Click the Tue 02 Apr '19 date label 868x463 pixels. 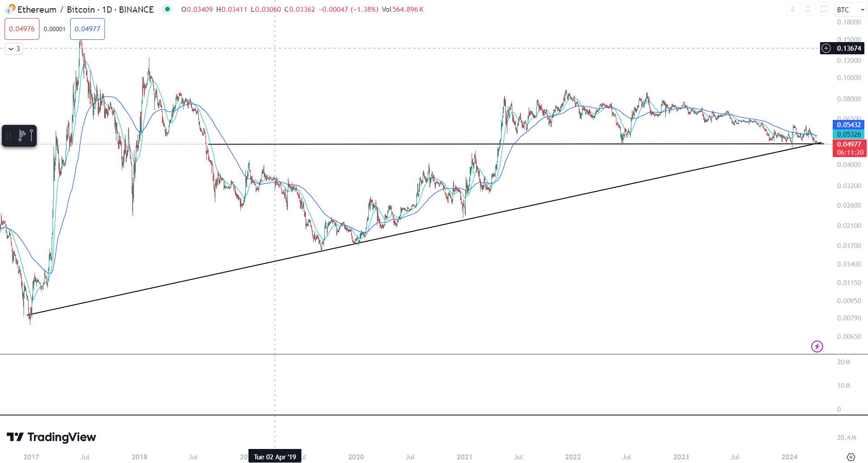coord(275,457)
